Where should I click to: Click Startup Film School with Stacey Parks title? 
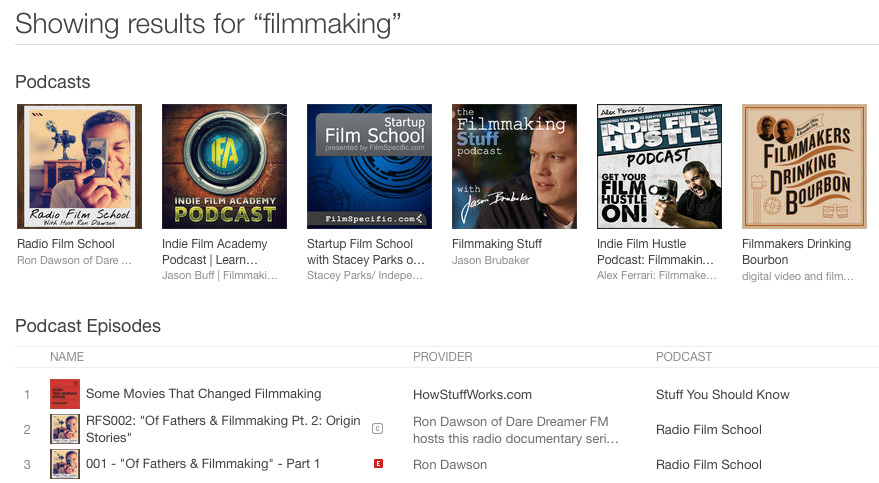pyautogui.click(x=366, y=252)
